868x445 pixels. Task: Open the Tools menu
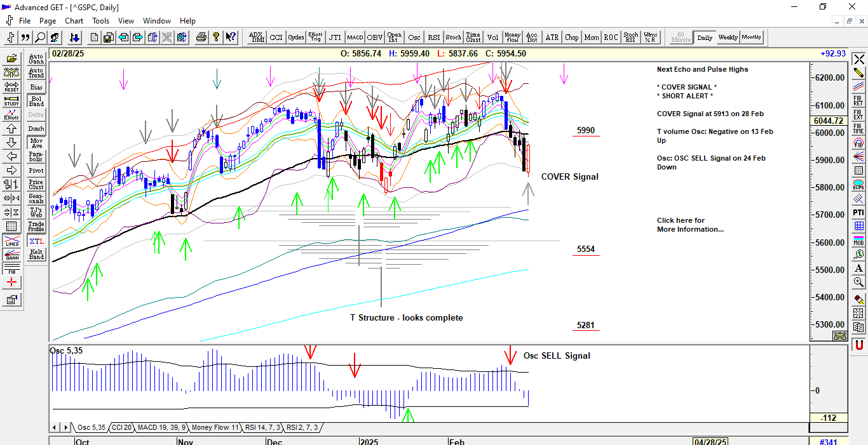click(100, 21)
